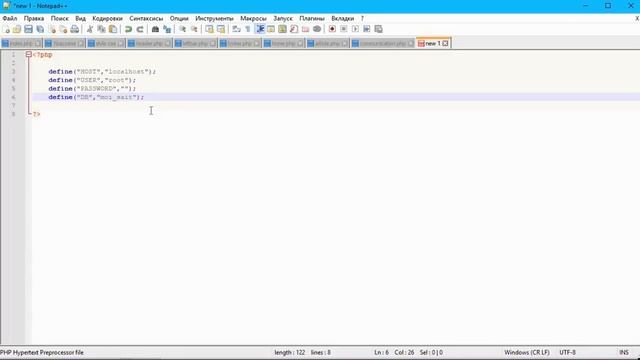Screen dimensions: 640x360
Task: Undo last action with green arrow
Action: [128, 29]
